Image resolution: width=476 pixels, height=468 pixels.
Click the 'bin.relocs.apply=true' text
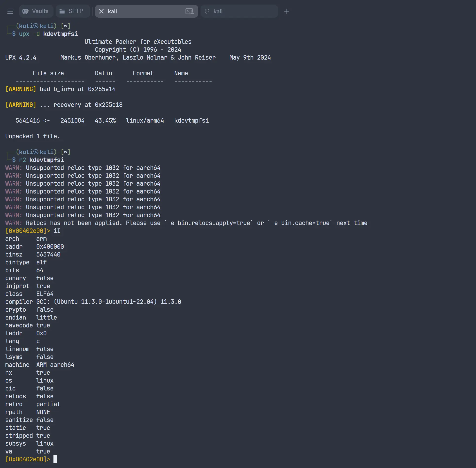214,223
